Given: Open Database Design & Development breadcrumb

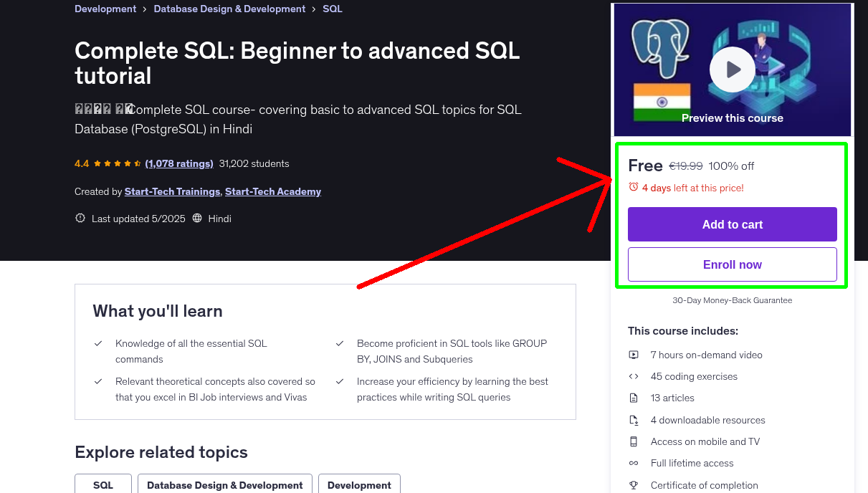Looking at the screenshot, I should (x=229, y=9).
